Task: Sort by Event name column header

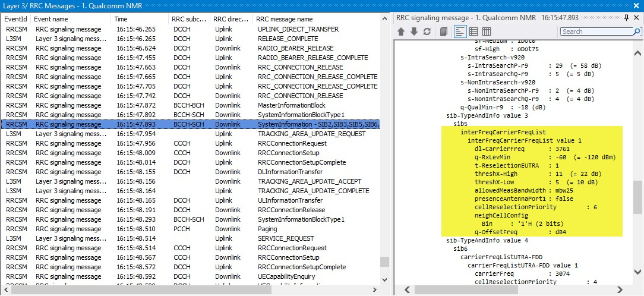Action: click(71, 19)
